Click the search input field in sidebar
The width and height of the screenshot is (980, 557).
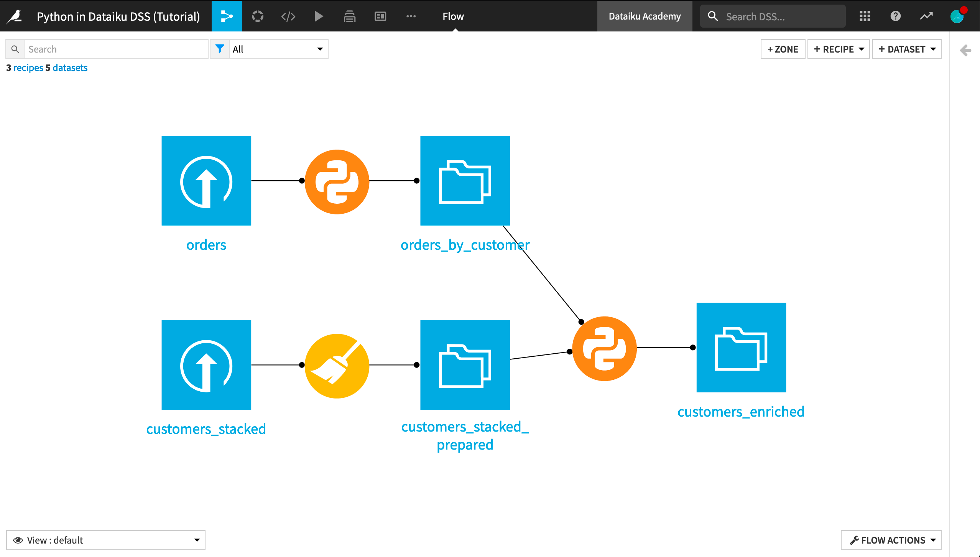tap(115, 48)
